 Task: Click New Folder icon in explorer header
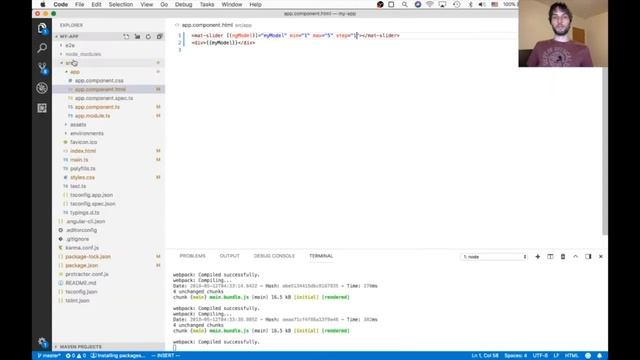138,36
